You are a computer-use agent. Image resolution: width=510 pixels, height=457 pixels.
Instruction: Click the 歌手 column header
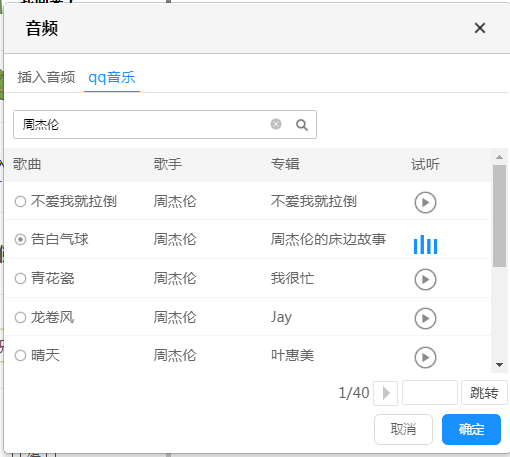pos(168,164)
